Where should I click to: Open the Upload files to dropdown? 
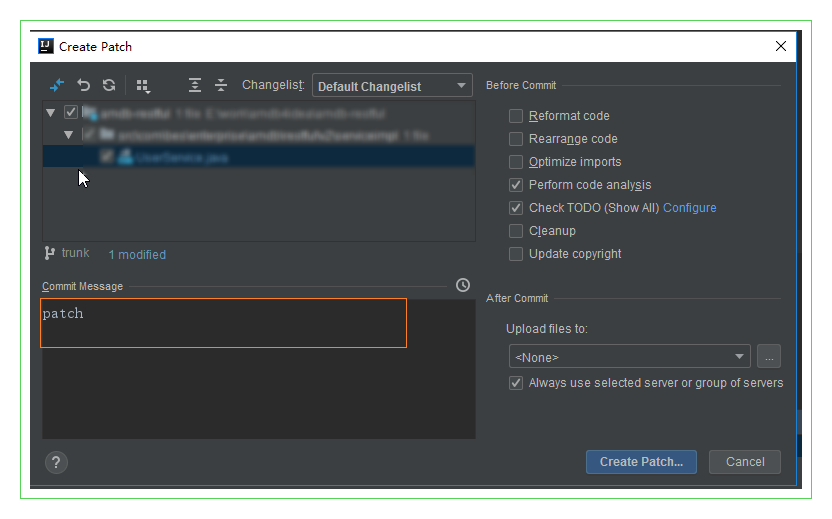click(x=629, y=357)
